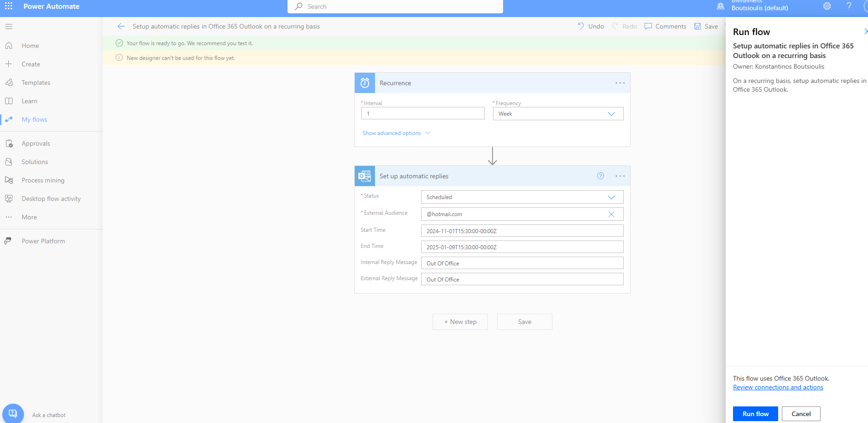The width and height of the screenshot is (868, 423).
Task: Open the app launcher waffle icon
Action: (9, 6)
